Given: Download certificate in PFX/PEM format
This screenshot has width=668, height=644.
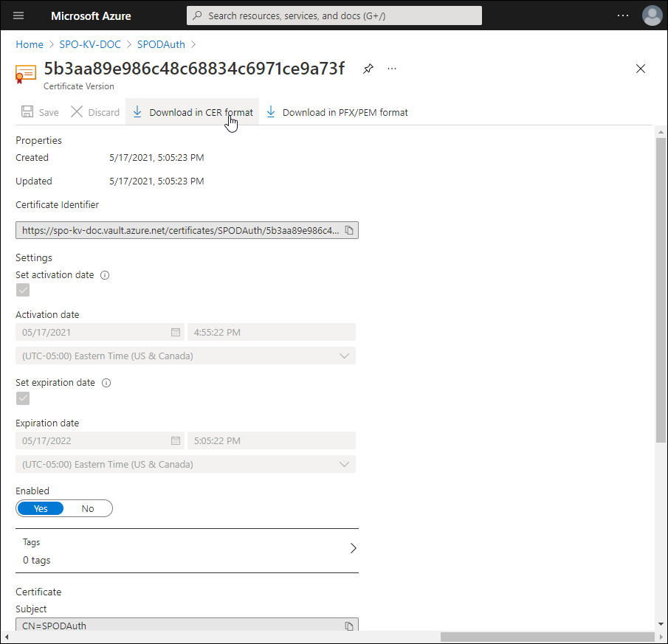Looking at the screenshot, I should (337, 112).
